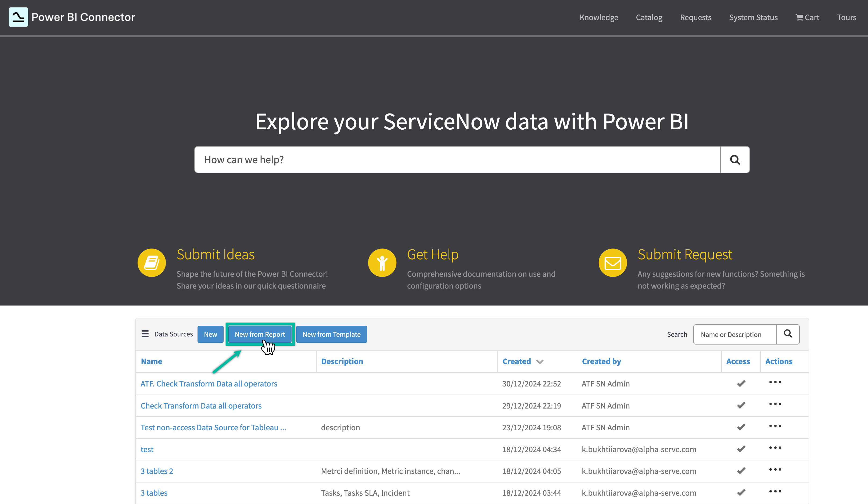Click the Power BI Connector logo icon
This screenshot has height=504, width=868.
click(18, 17)
